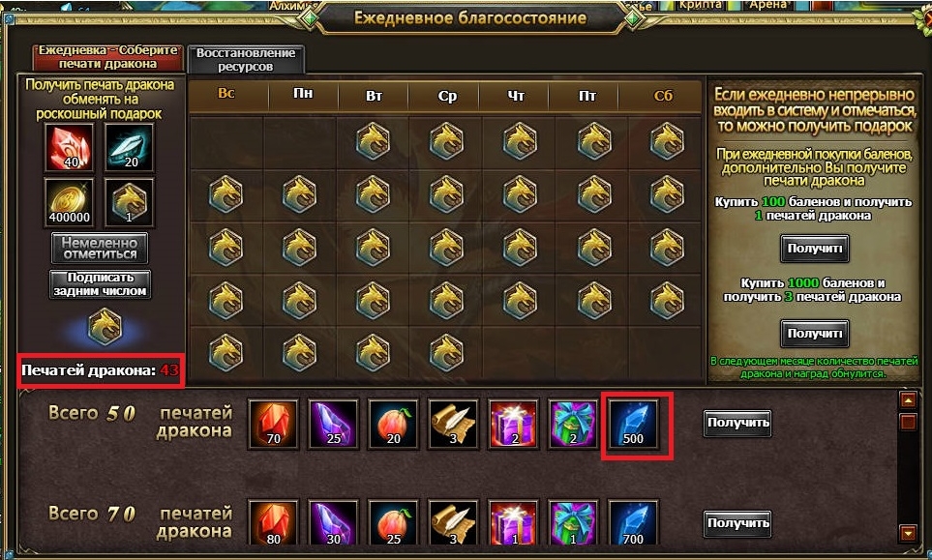Click Получить for 100 баленов purchase
The height and width of the screenshot is (560, 932).
[x=814, y=249]
